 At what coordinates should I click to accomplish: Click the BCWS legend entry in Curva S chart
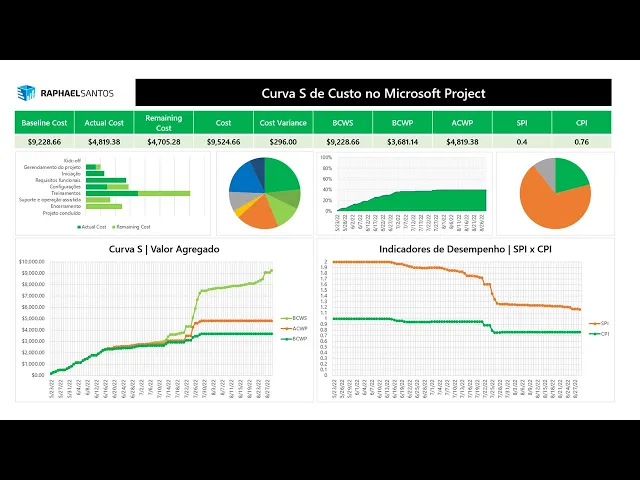click(x=294, y=318)
